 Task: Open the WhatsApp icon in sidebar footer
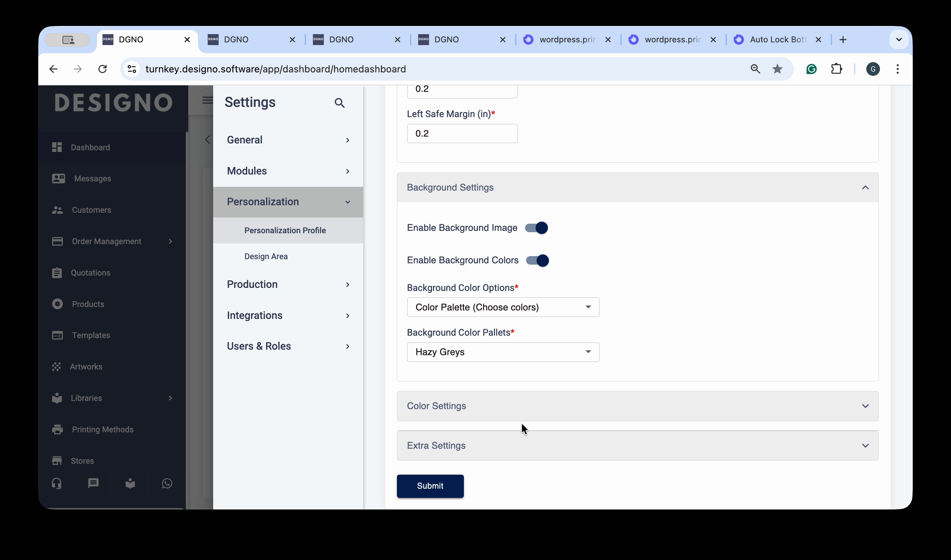coord(167,484)
